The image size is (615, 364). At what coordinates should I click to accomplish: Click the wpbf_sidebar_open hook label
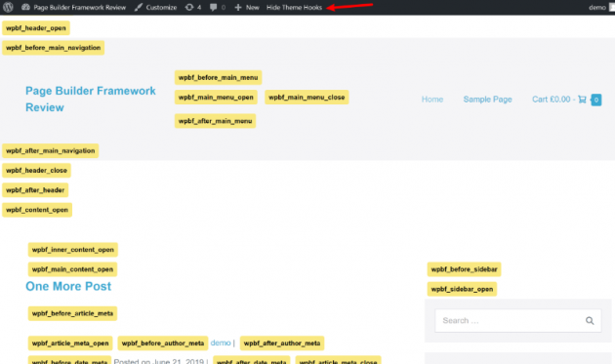click(x=462, y=289)
